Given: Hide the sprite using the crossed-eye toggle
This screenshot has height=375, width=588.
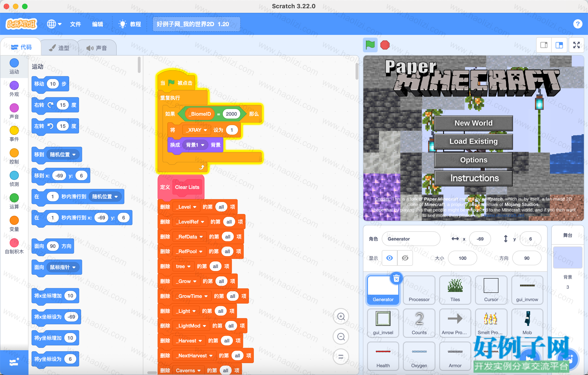Looking at the screenshot, I should 405,258.
